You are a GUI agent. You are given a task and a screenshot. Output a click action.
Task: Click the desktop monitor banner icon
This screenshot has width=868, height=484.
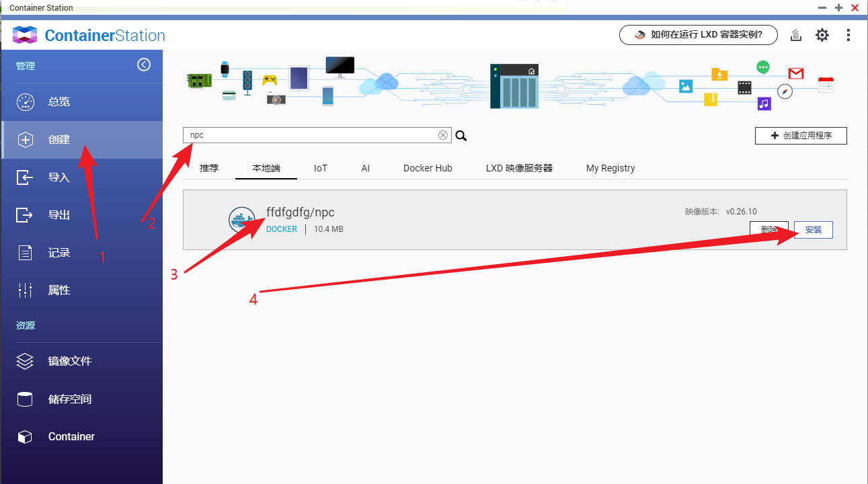click(340, 67)
